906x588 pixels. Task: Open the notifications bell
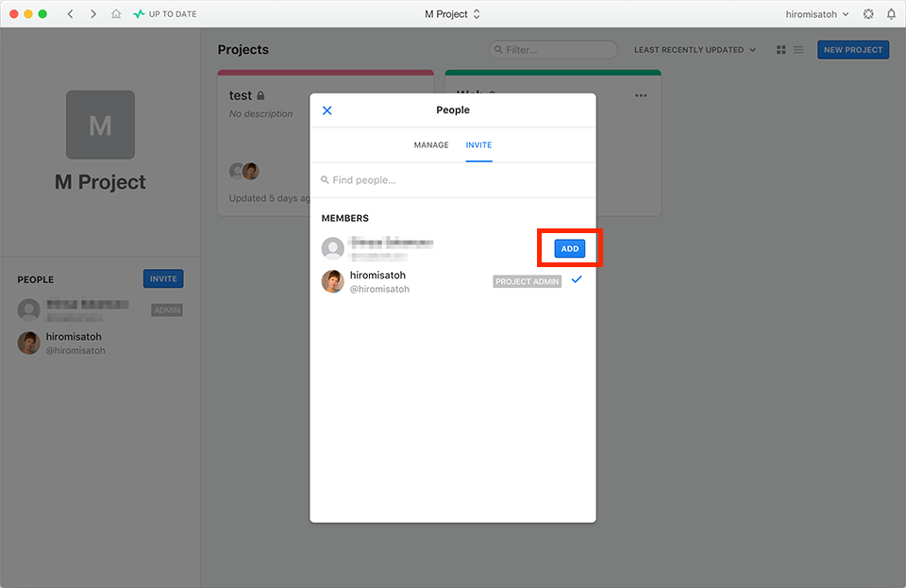(x=891, y=14)
